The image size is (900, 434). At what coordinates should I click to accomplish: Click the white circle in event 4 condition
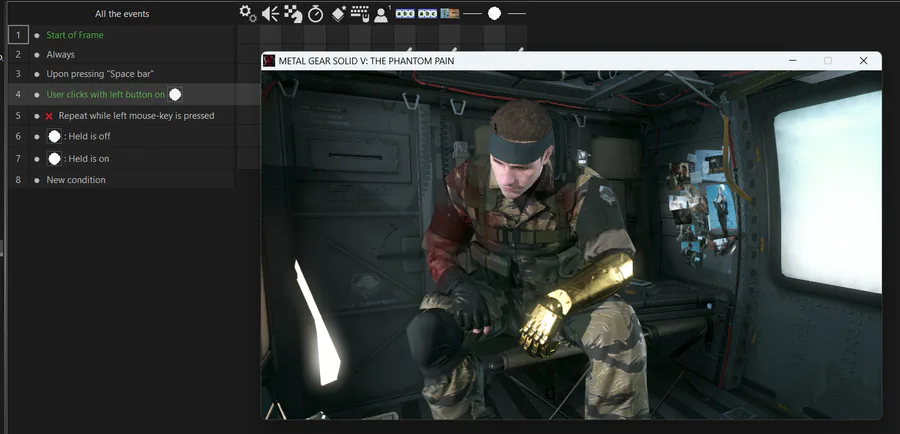click(x=175, y=94)
